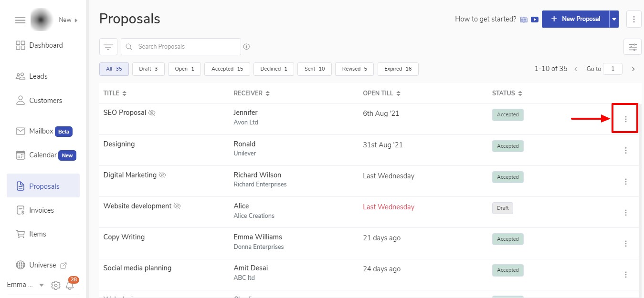Viewport: 644px width, 298px height.
Task: Go to the next page of proposals
Action: (633, 69)
